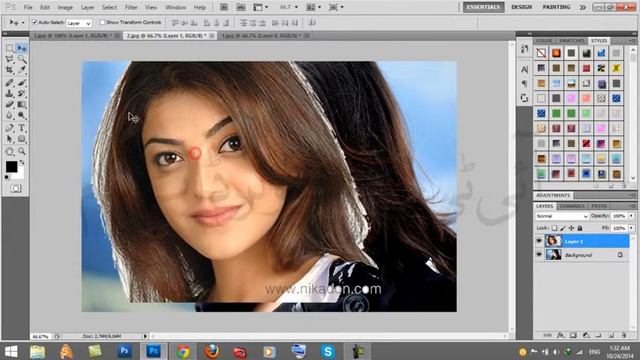Image resolution: width=640 pixels, height=360 pixels.
Task: Add a layer style with fx icon
Action: point(561,335)
